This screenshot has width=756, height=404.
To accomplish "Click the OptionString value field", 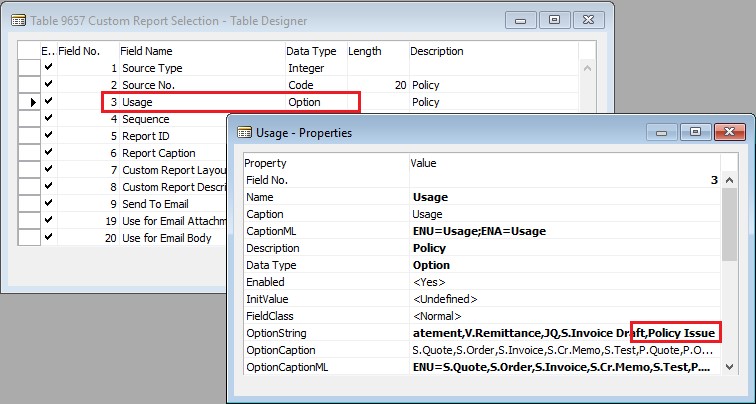I will (x=565, y=333).
